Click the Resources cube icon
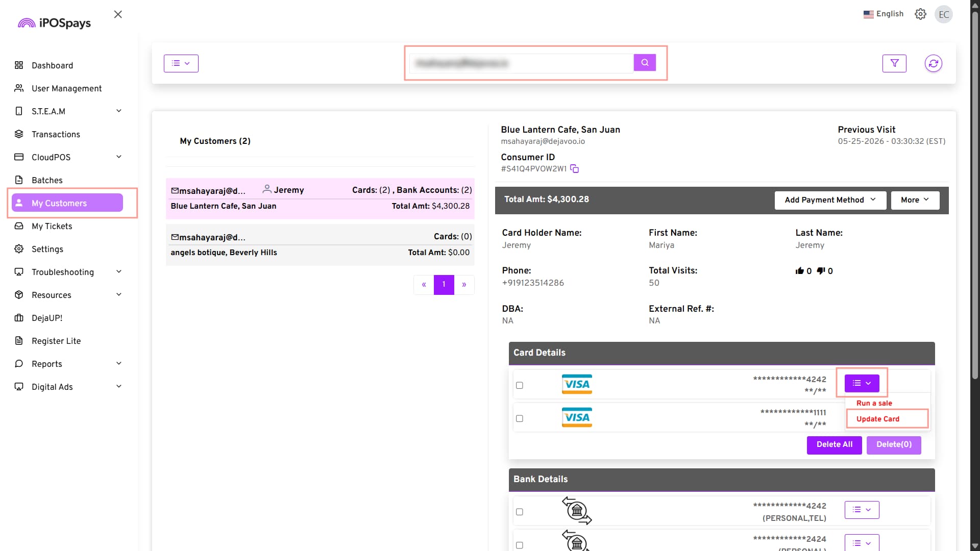980x551 pixels. [19, 295]
